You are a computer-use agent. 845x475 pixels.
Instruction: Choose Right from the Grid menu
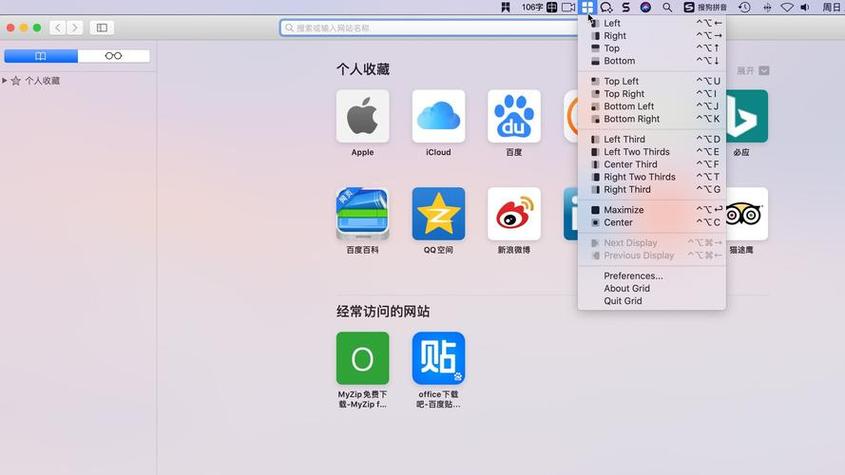tap(652, 36)
